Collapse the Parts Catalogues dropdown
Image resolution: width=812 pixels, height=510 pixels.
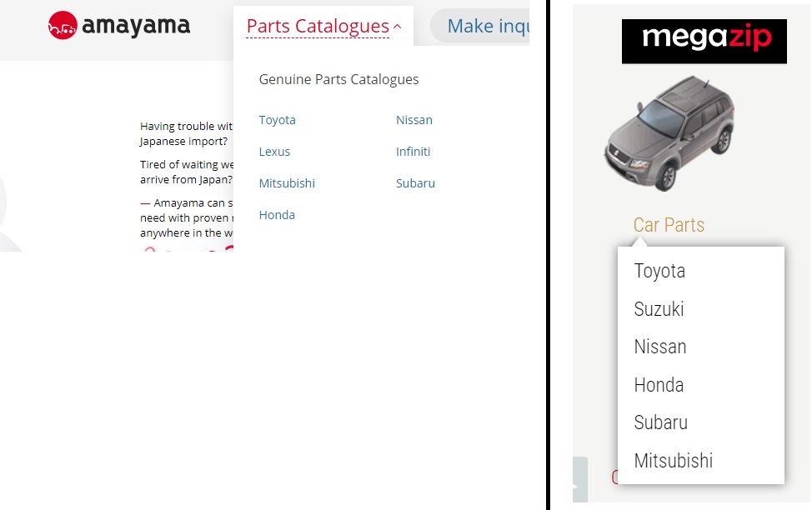(318, 27)
